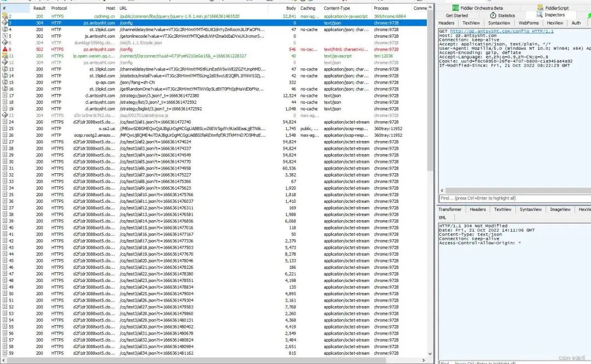Click the Statistics clock icon

[493, 15]
